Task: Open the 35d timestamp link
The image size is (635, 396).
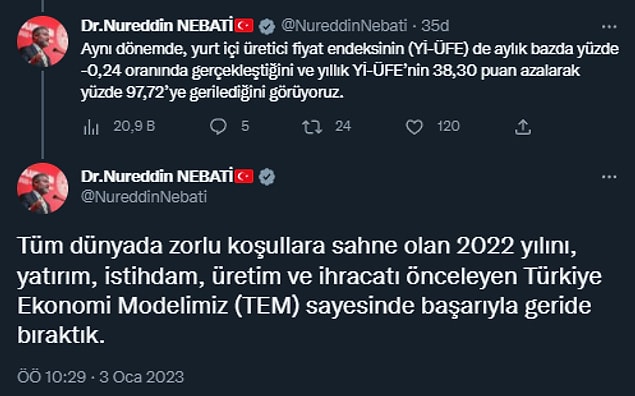Action: click(x=435, y=26)
